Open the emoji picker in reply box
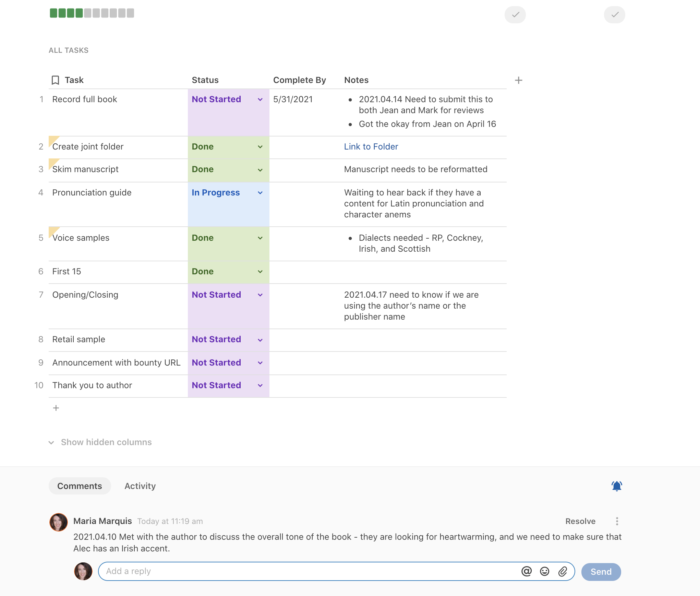Image resolution: width=700 pixels, height=596 pixels. point(544,571)
